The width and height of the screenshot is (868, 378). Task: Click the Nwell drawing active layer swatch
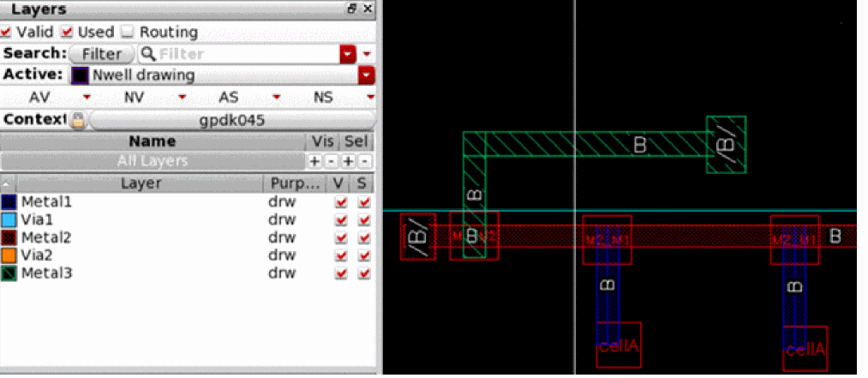[x=81, y=75]
